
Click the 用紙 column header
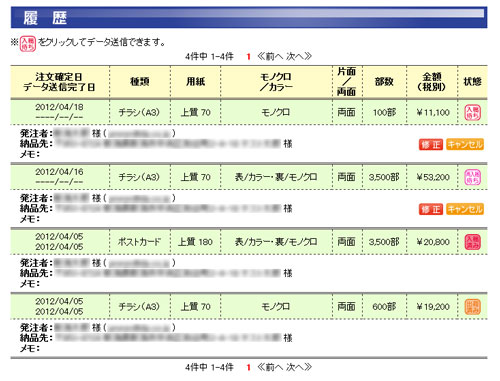pos(196,82)
